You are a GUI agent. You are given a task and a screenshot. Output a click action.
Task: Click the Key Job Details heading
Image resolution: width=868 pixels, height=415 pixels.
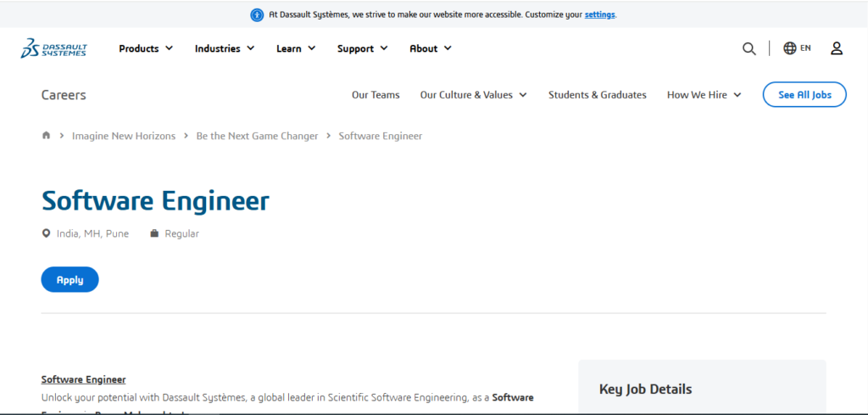[645, 389]
